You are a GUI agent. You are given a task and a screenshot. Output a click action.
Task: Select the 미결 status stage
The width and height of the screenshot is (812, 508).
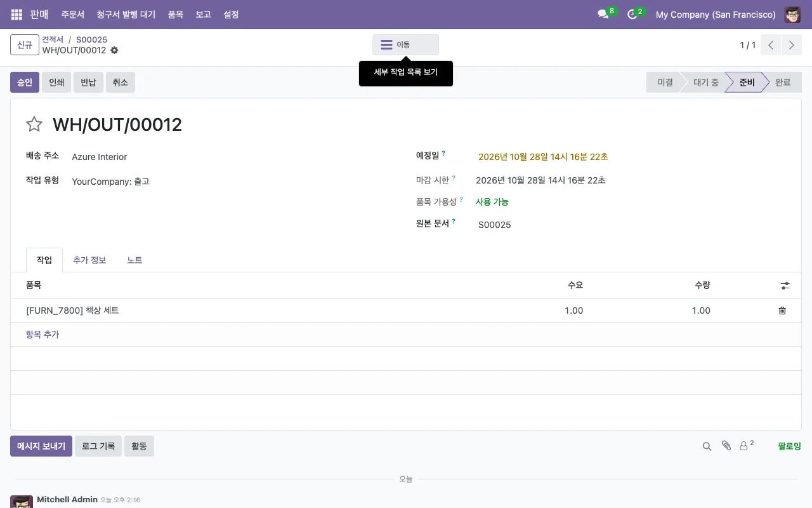coord(664,83)
